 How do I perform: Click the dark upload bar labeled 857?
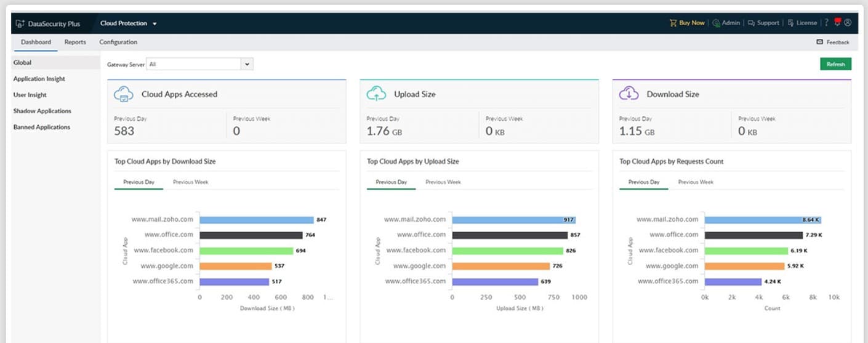510,235
